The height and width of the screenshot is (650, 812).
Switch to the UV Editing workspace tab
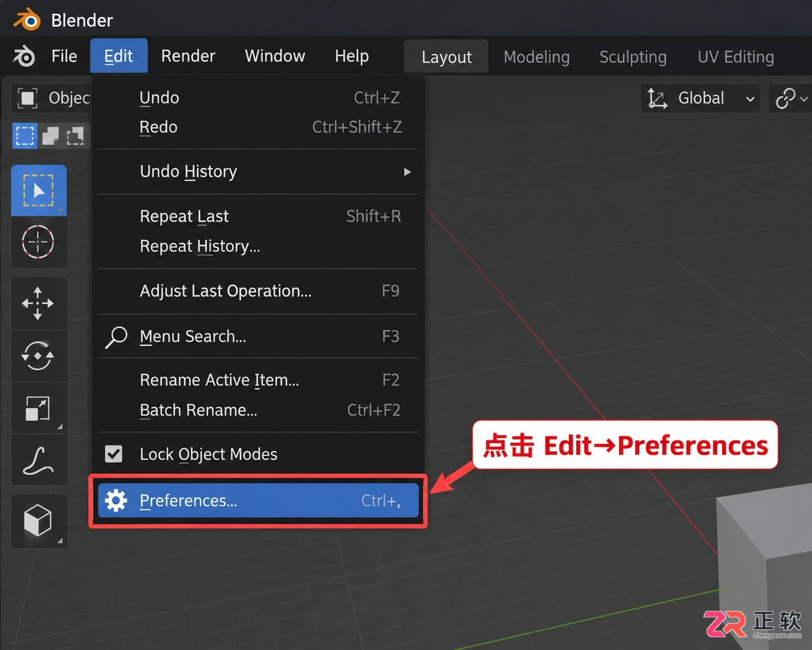click(736, 57)
